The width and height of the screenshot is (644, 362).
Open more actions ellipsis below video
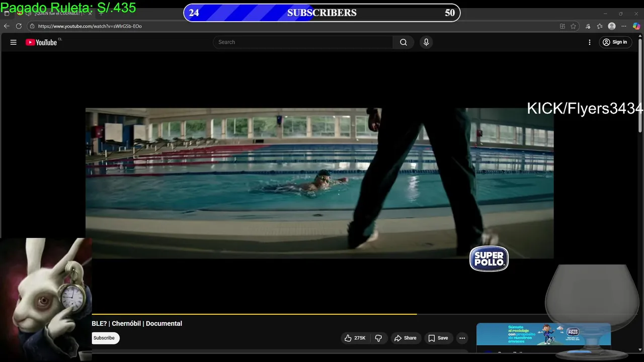coord(462,338)
